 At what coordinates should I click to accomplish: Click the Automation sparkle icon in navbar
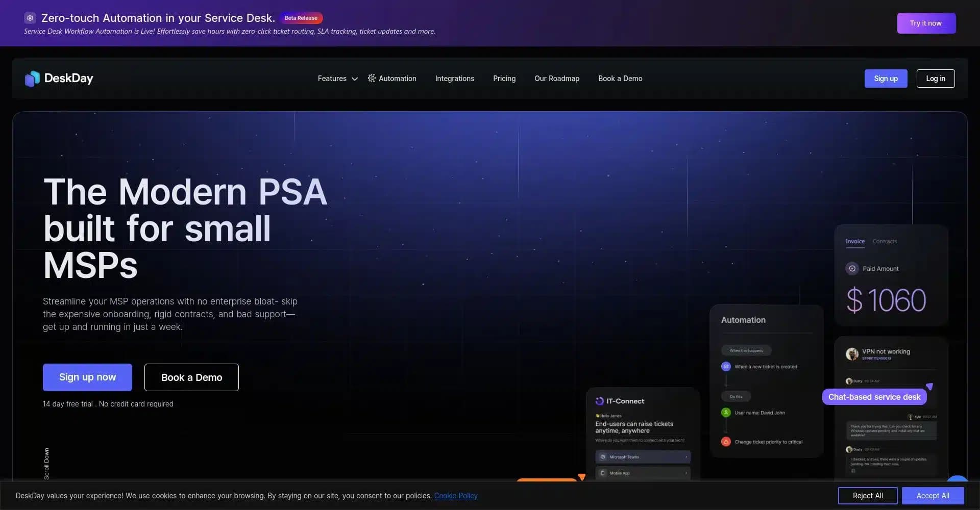point(372,78)
